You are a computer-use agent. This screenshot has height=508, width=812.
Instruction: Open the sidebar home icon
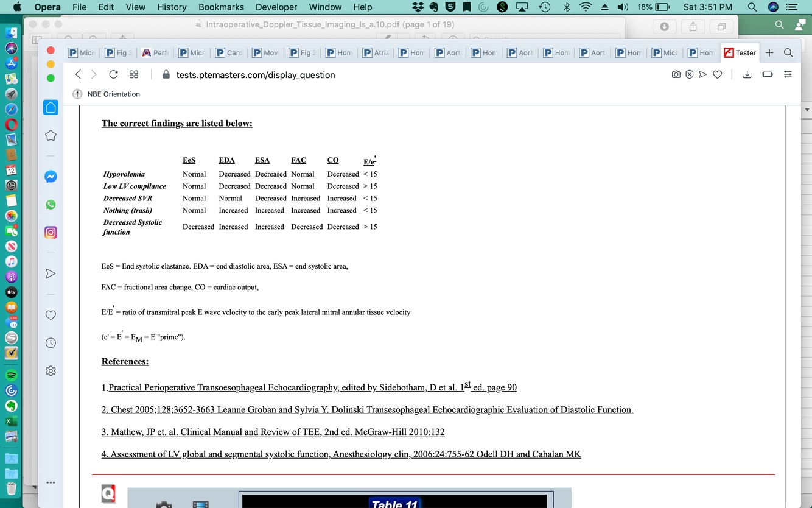coord(51,108)
